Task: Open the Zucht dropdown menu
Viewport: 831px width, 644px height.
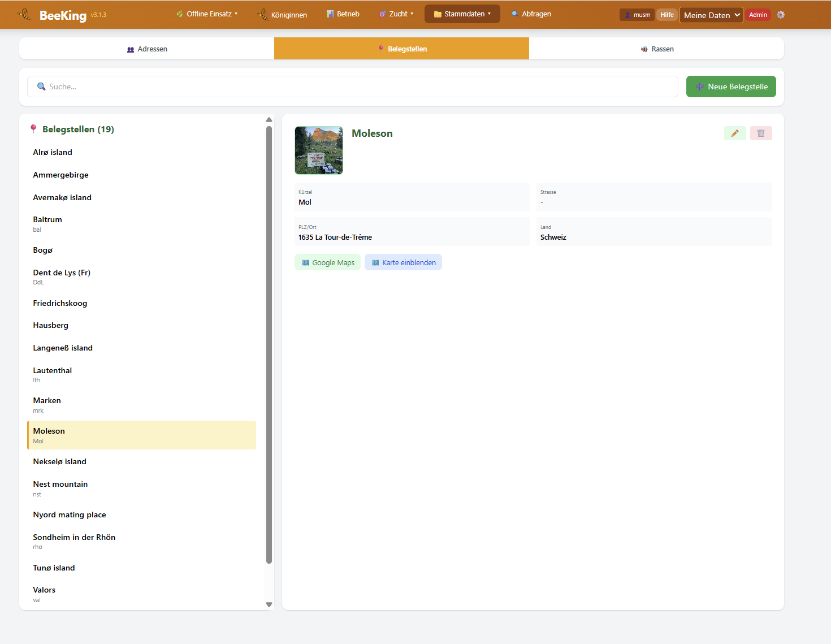Action: tap(396, 14)
